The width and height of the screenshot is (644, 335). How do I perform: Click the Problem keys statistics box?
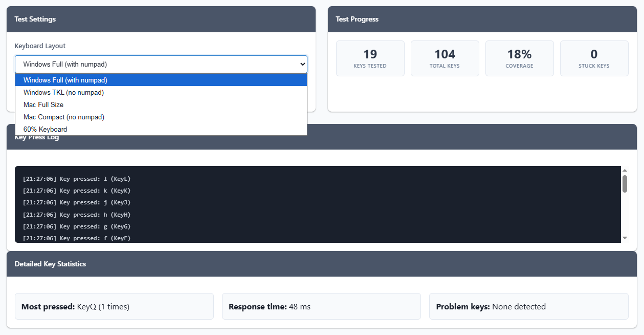pos(528,306)
